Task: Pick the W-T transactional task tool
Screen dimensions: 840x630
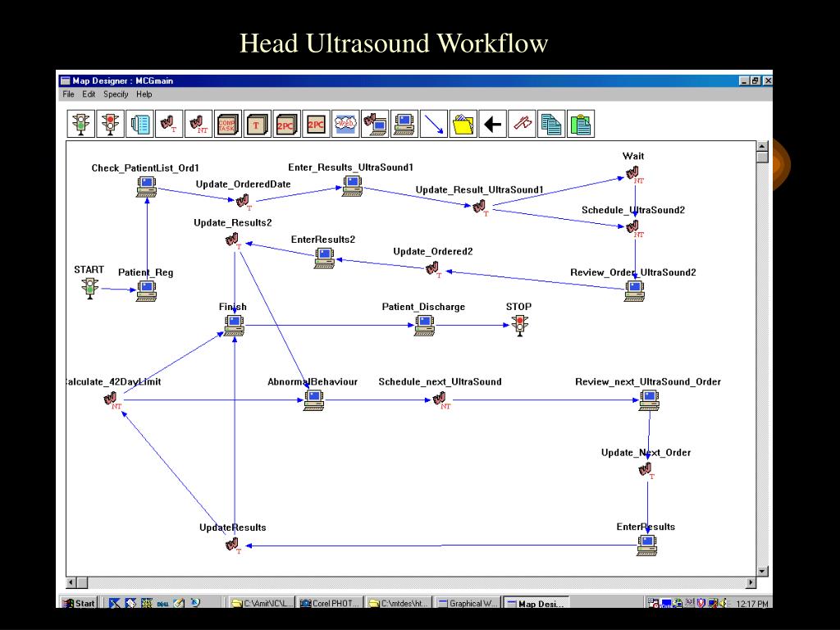Action: [169, 124]
